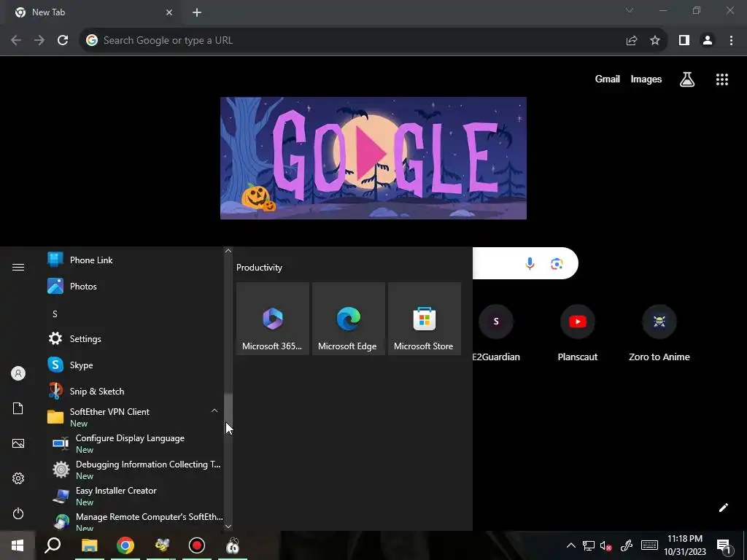This screenshot has width=747, height=560.
Task: Search by voice microphone icon
Action: (530, 263)
